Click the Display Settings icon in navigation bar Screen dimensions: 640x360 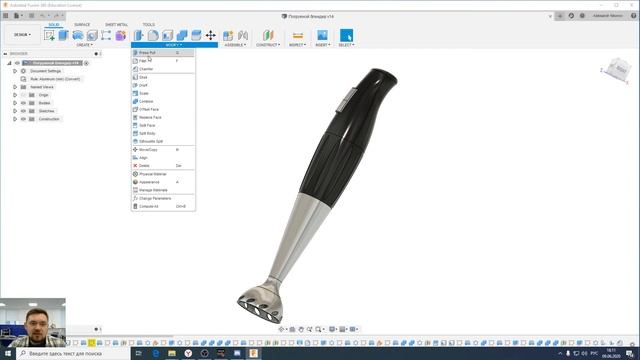[332, 329]
